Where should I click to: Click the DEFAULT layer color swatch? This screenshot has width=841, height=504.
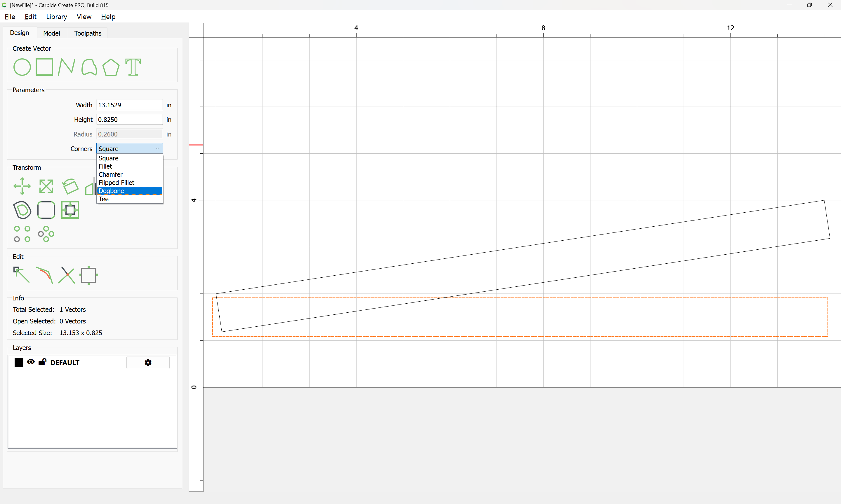[19, 363]
